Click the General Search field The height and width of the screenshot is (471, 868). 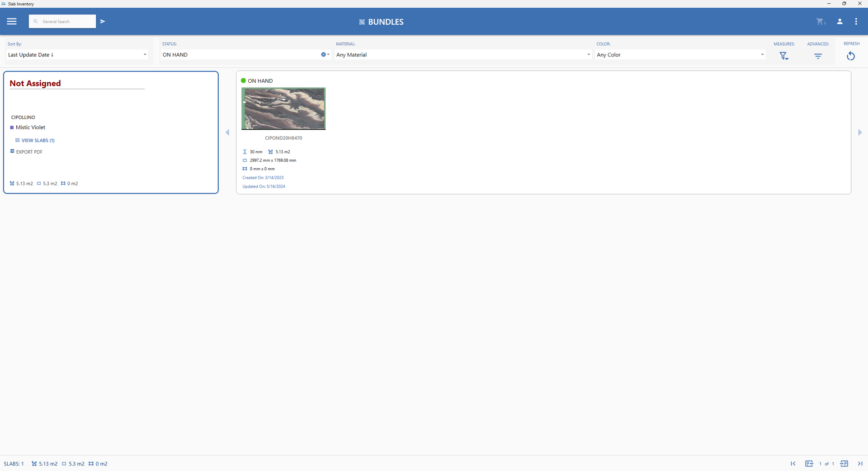62,21
